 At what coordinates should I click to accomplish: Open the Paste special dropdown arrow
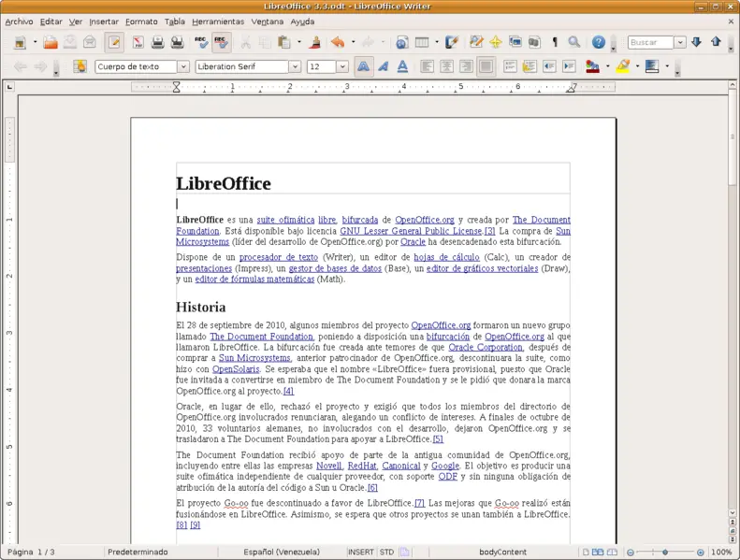[299, 42]
